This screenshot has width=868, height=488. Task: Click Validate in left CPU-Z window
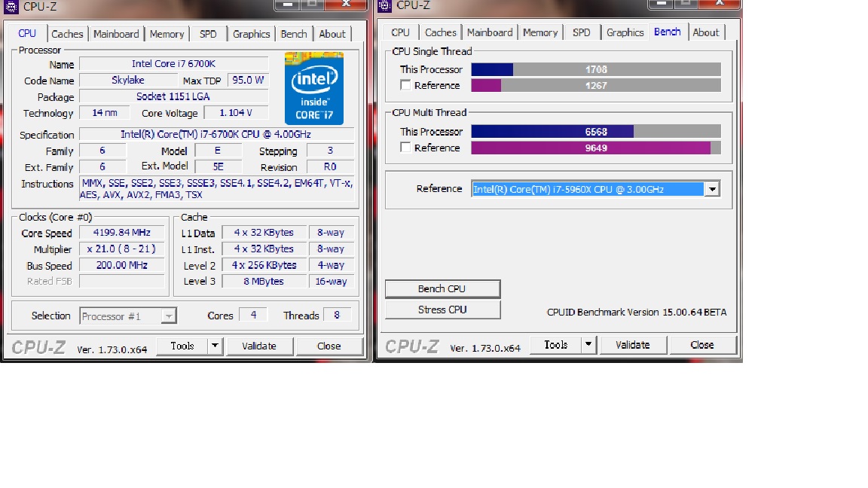[259, 346]
